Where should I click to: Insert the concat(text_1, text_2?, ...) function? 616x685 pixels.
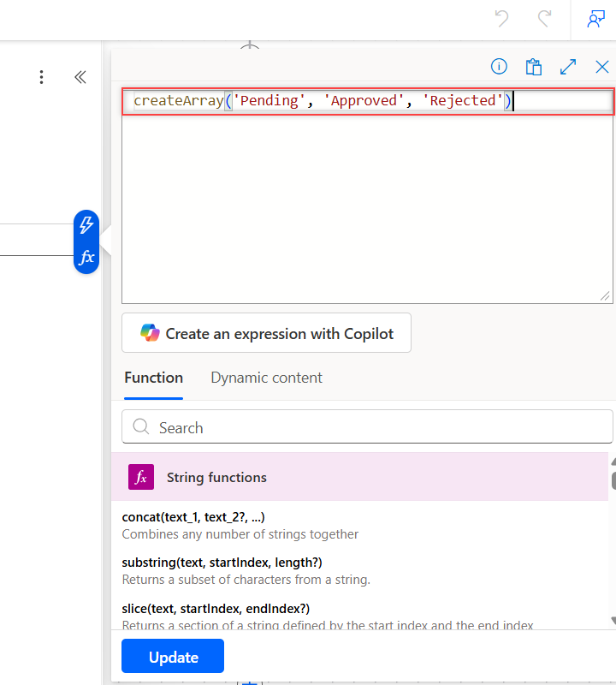193,517
